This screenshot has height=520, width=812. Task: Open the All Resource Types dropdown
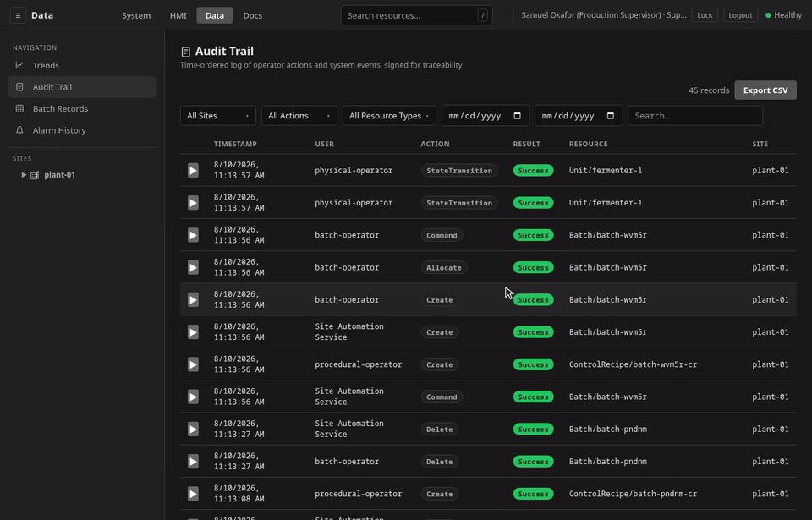click(x=389, y=116)
